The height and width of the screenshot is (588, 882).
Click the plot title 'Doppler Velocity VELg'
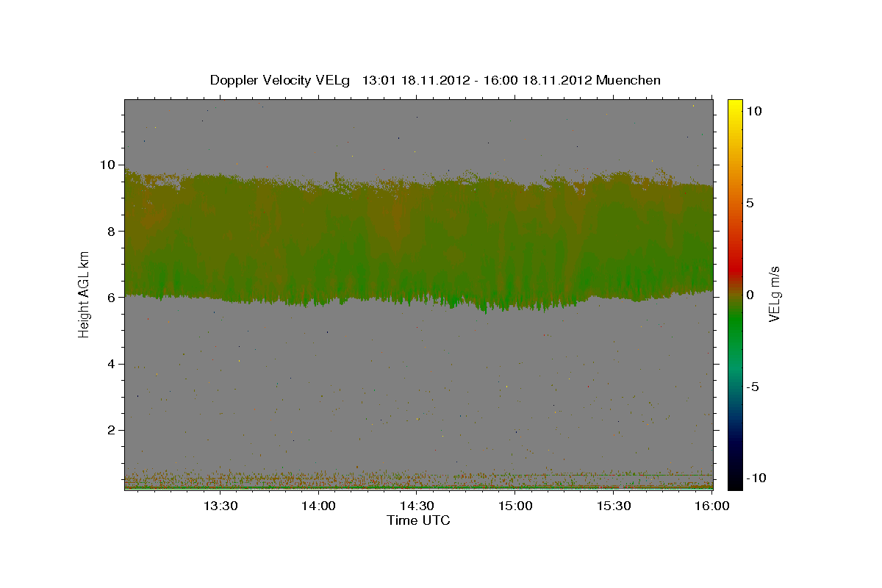tap(281, 80)
